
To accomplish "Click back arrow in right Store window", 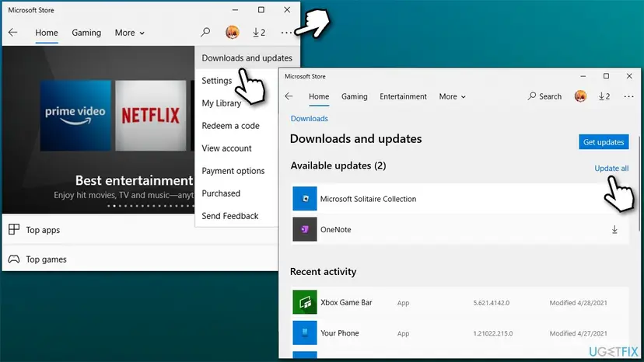I will [289, 96].
